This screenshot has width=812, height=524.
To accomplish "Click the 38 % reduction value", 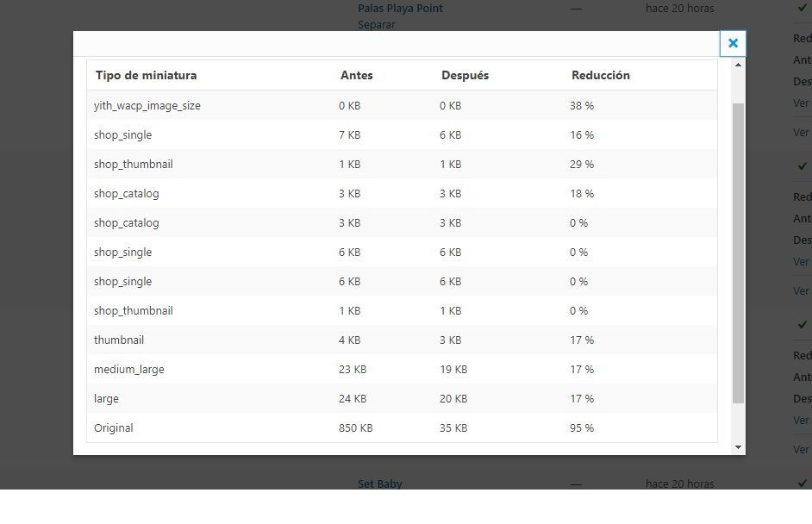I will click(582, 106).
